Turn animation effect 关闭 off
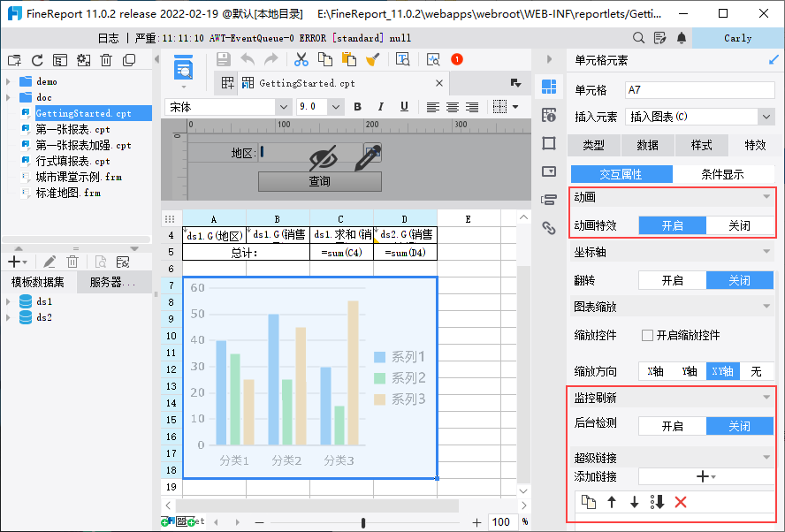 pos(739,225)
